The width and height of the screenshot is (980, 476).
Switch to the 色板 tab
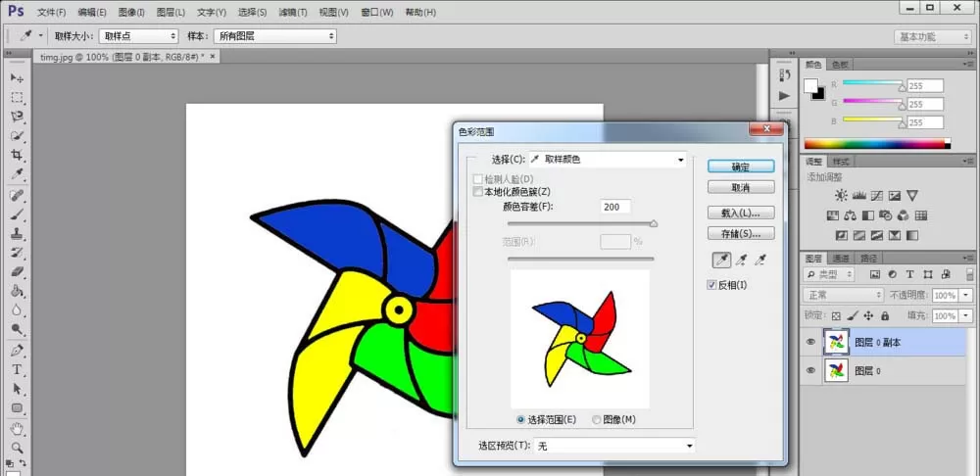[x=840, y=65]
